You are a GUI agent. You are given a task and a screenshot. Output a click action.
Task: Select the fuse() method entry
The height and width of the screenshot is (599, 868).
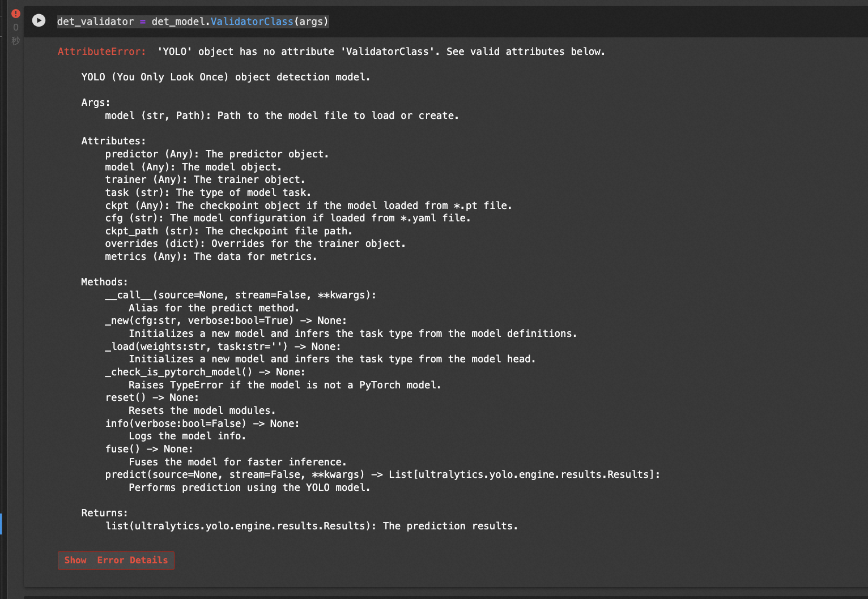(148, 448)
